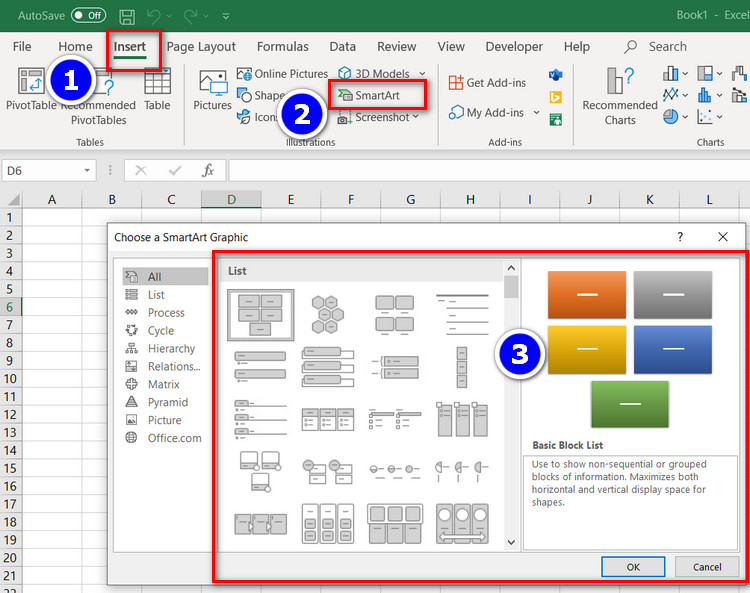Select the Matrix category

165,384
